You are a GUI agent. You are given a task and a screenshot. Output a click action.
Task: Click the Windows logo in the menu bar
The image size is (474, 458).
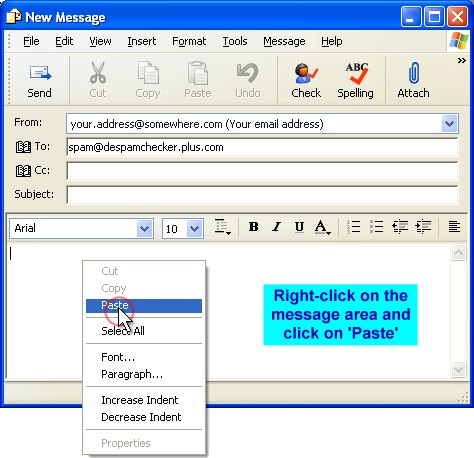tap(459, 41)
